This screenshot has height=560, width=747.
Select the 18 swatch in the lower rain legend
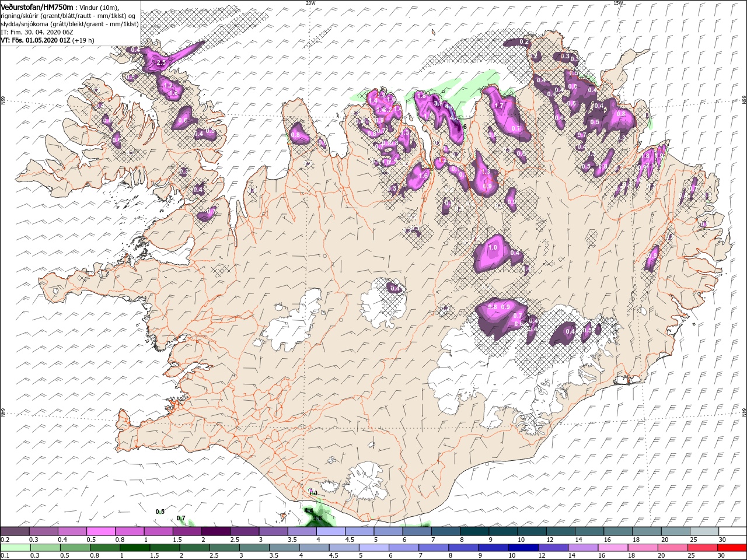pyautogui.click(x=641, y=547)
